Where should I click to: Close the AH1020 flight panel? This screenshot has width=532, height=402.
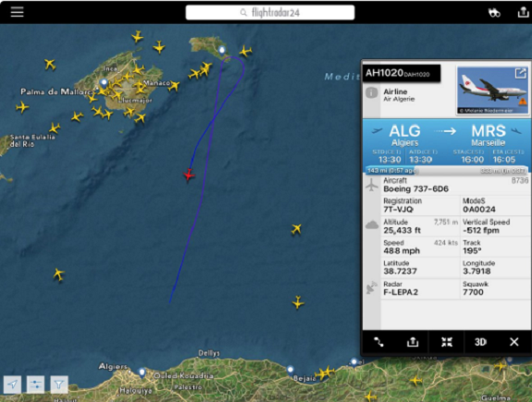click(x=514, y=342)
